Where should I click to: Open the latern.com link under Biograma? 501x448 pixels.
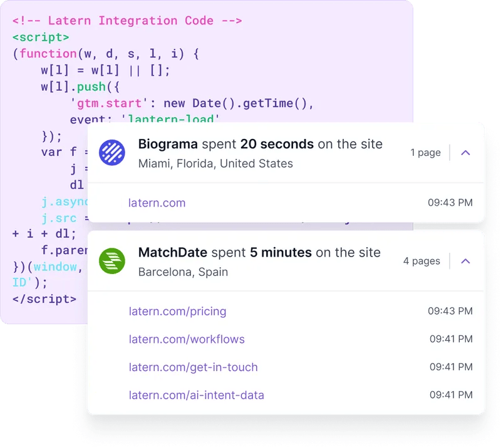[x=157, y=203]
